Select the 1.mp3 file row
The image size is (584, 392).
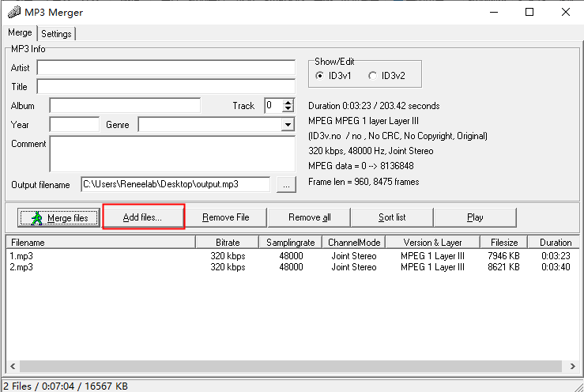click(292, 256)
